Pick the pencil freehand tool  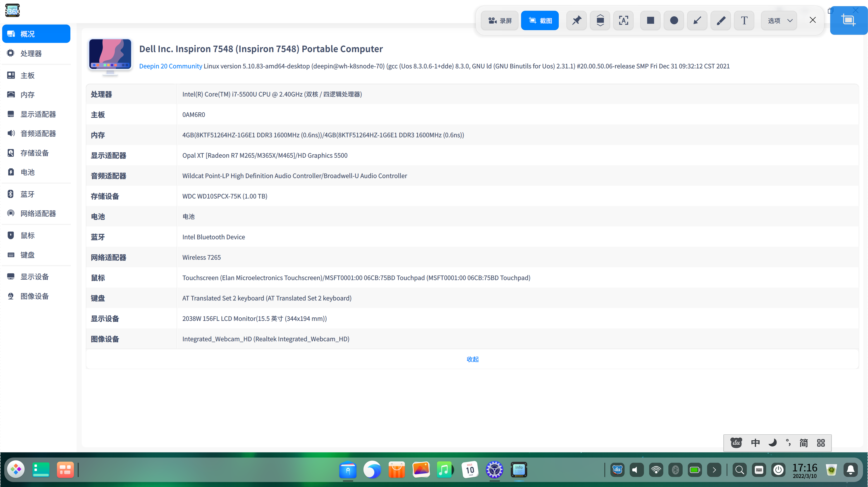click(721, 21)
